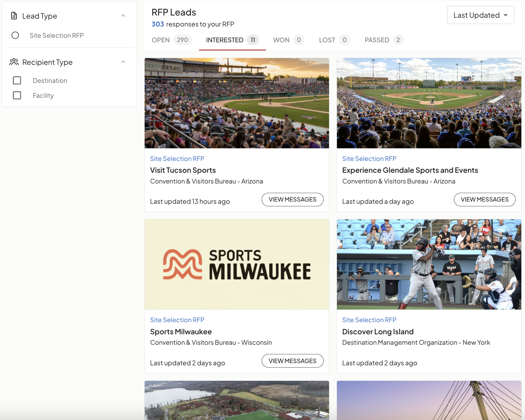Viewport: 525px width, 420px height.
Task: Open Site Selection RFP link on Glendale card
Action: coord(369,159)
